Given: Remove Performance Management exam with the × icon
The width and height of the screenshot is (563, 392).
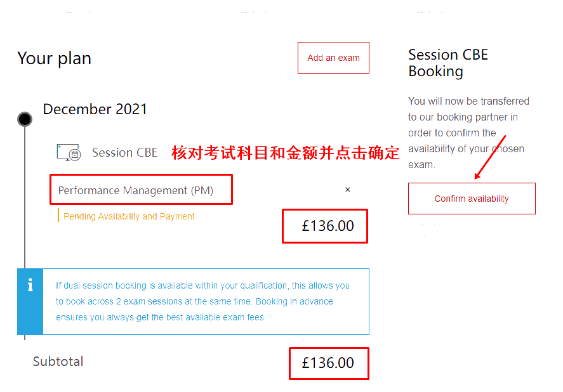Looking at the screenshot, I should (347, 190).
